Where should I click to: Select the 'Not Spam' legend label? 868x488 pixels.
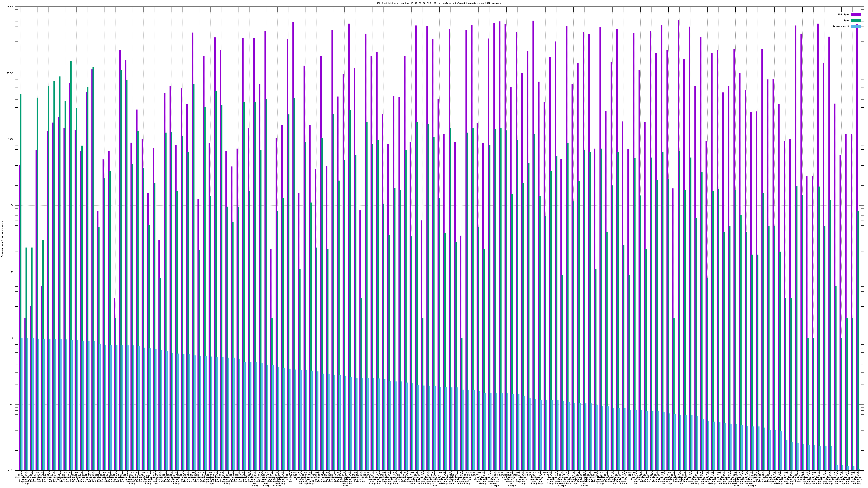pyautogui.click(x=844, y=14)
